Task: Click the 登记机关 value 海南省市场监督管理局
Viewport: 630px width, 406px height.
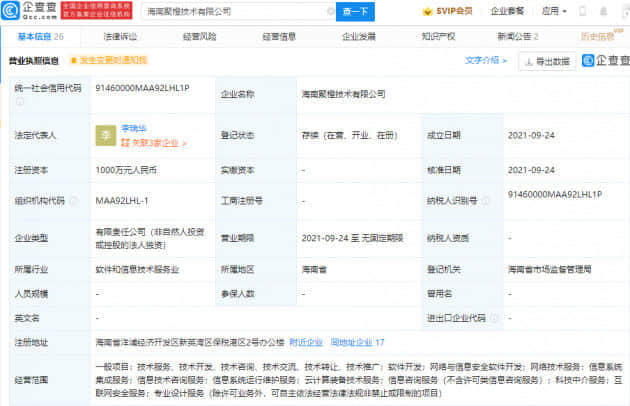Action: pyautogui.click(x=549, y=269)
